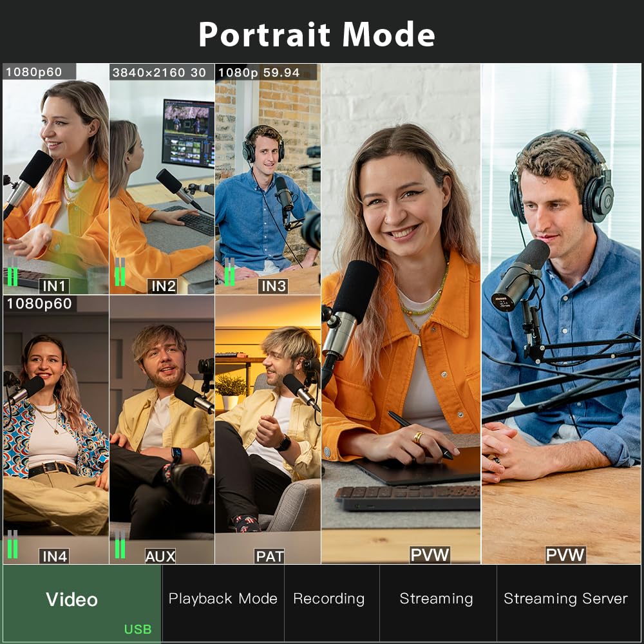The height and width of the screenshot is (644, 644).
Task: Click the 1080p 59.94 label on IN3
Action: (260, 73)
